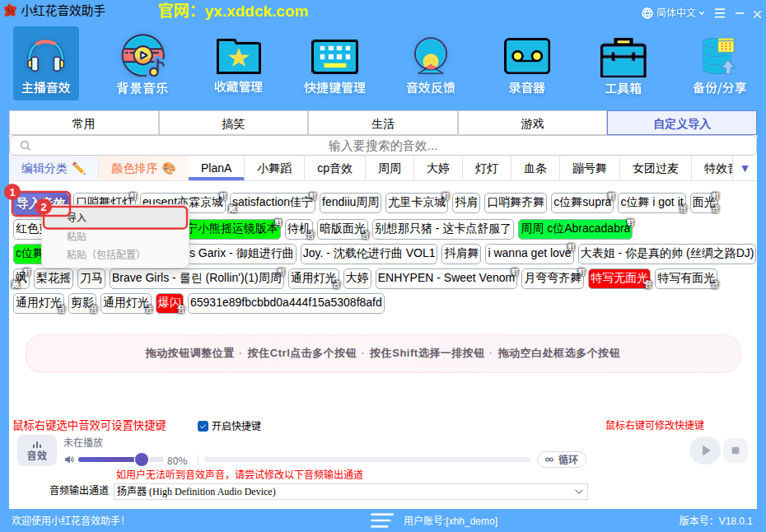Choose 导入 from the context menu

pyautogui.click(x=115, y=218)
